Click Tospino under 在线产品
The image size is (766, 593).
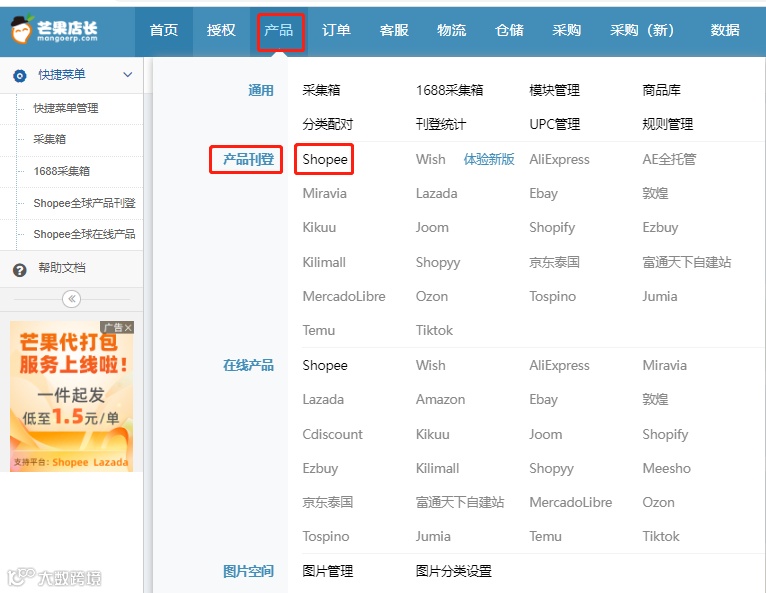tap(325, 537)
